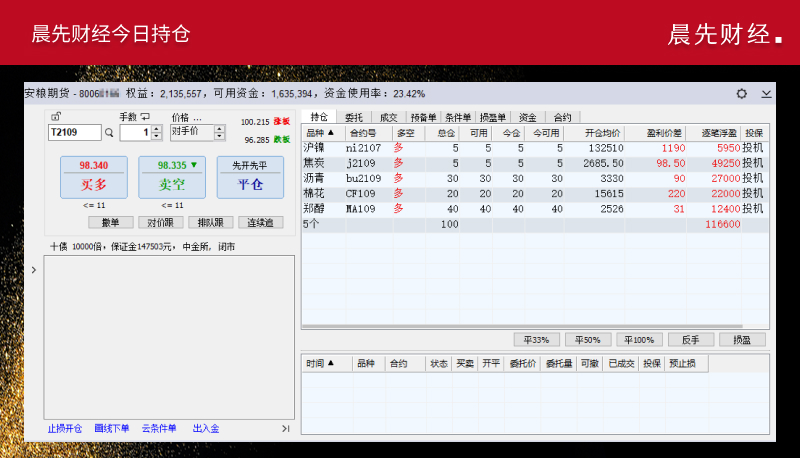The image size is (800, 458).
Task: Open the 资金 tab
Action: point(527,117)
